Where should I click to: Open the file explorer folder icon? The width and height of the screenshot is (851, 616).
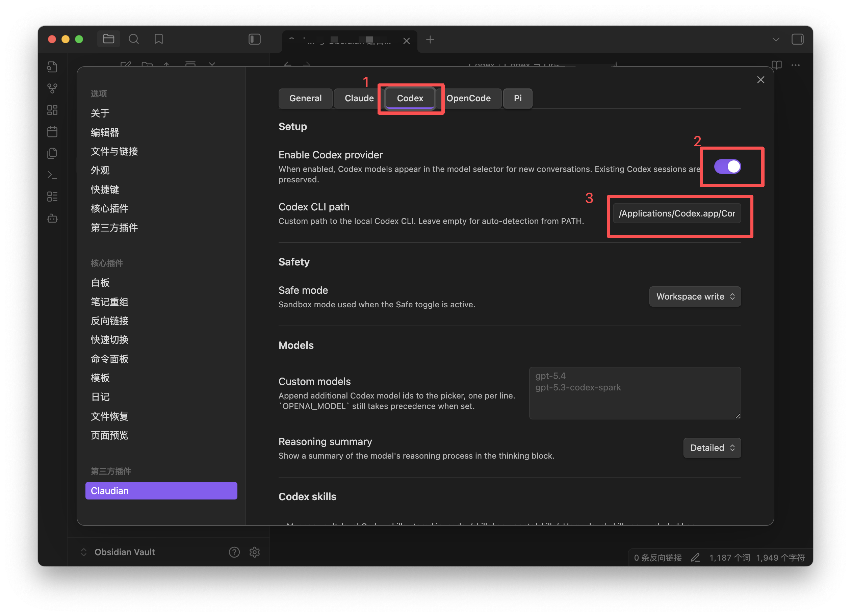(x=108, y=39)
